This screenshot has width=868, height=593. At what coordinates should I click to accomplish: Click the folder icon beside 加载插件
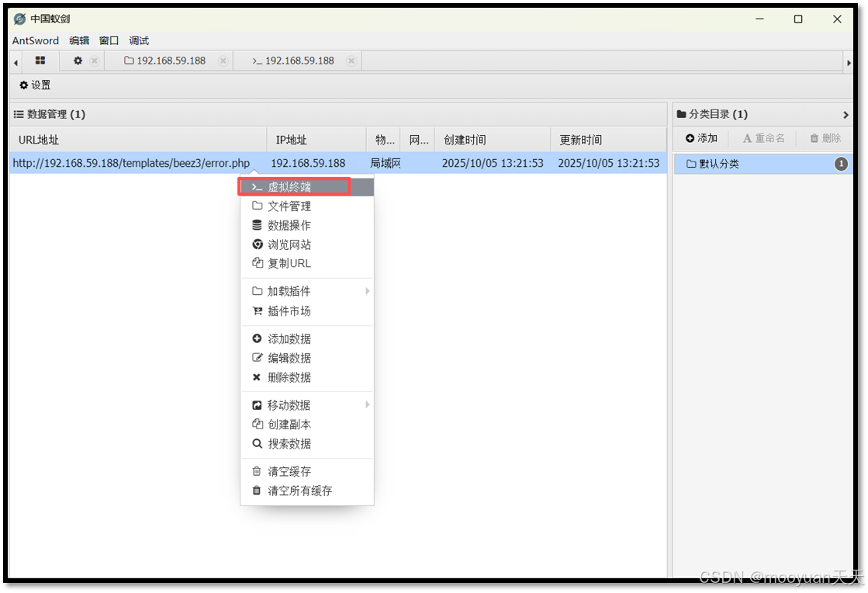pyautogui.click(x=257, y=291)
